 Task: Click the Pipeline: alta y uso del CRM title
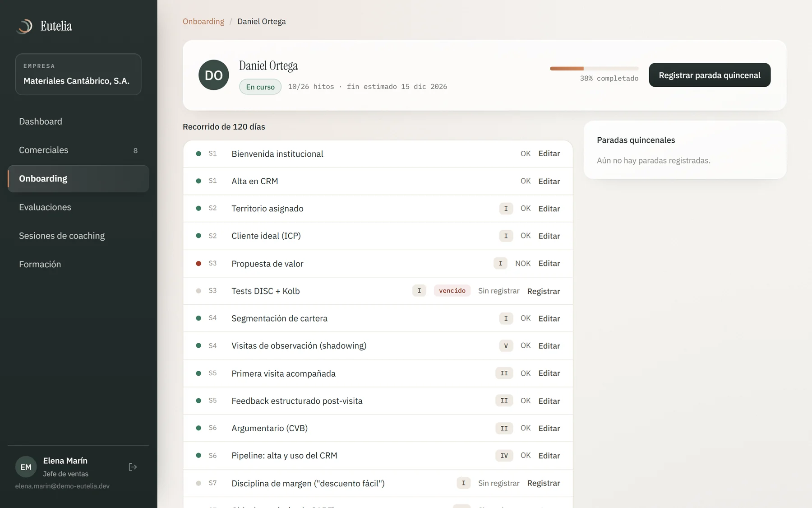tap(284, 456)
